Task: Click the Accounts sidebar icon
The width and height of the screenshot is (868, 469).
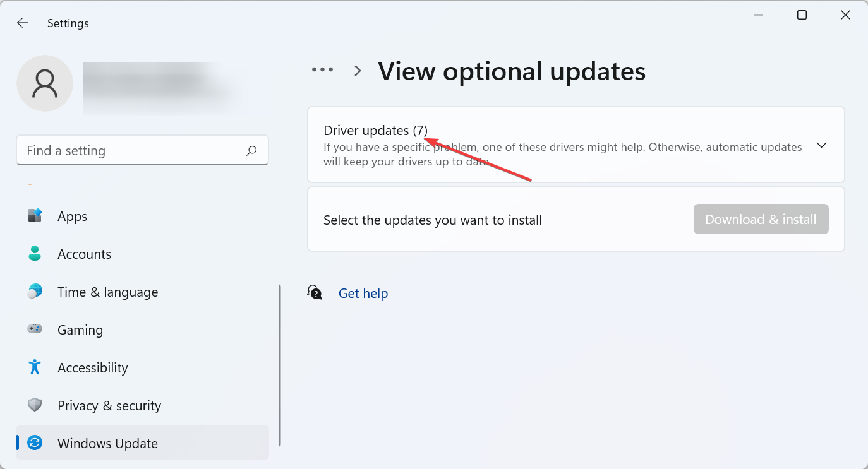Action: pos(35,254)
